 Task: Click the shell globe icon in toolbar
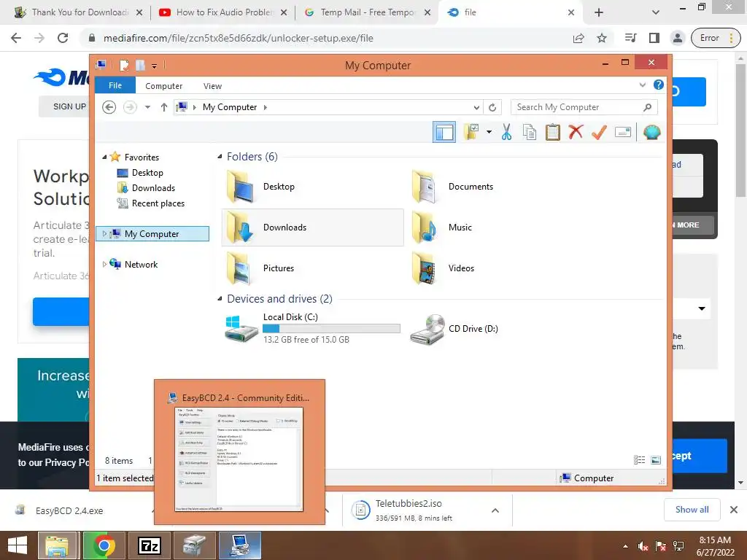(x=651, y=132)
